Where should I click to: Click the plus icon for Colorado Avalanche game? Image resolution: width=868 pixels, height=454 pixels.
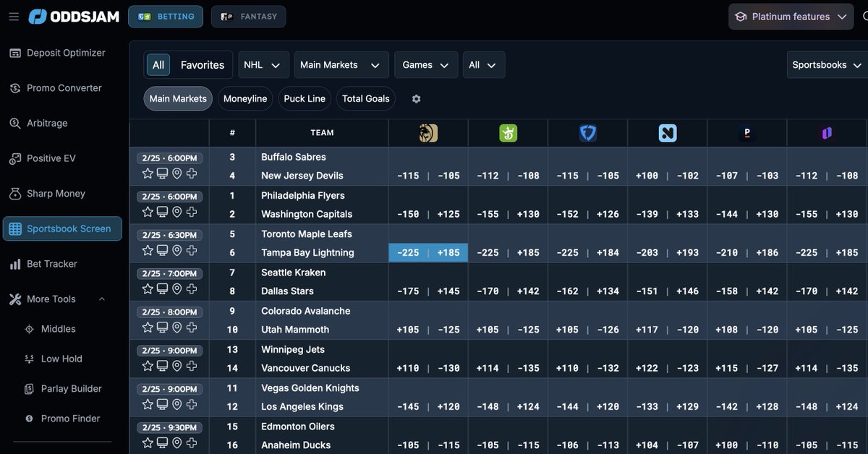click(x=191, y=328)
